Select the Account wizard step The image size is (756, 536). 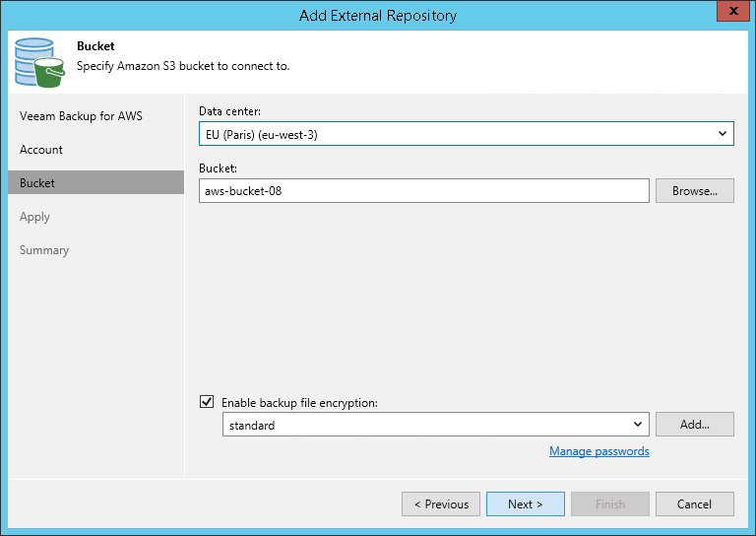point(41,150)
